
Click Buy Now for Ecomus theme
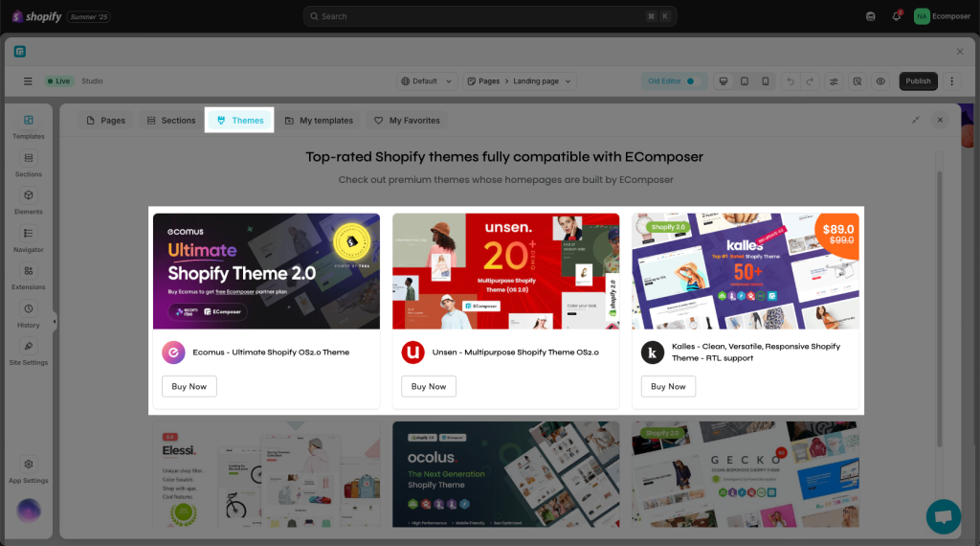(x=189, y=387)
